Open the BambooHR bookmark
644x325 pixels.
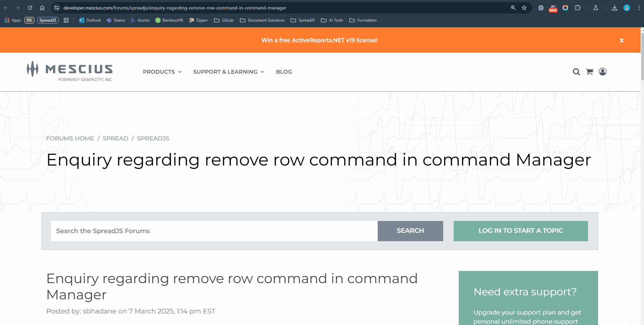coord(169,20)
